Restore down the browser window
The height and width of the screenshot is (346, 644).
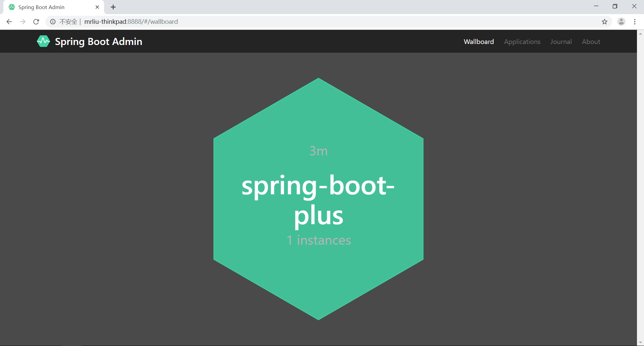coord(615,6)
